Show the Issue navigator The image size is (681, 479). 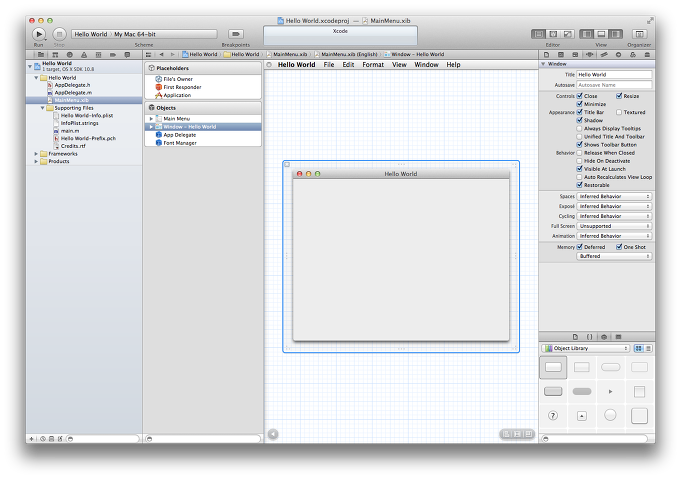pos(84,55)
